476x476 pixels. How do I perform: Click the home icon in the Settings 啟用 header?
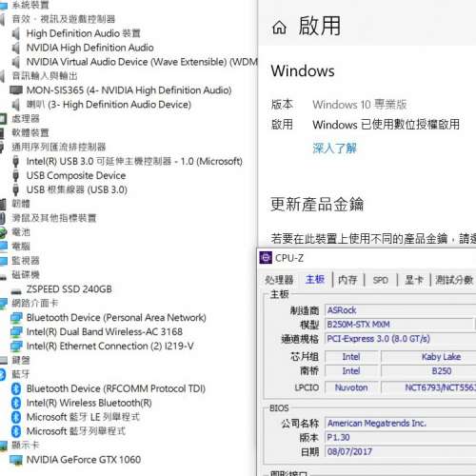coord(279,28)
